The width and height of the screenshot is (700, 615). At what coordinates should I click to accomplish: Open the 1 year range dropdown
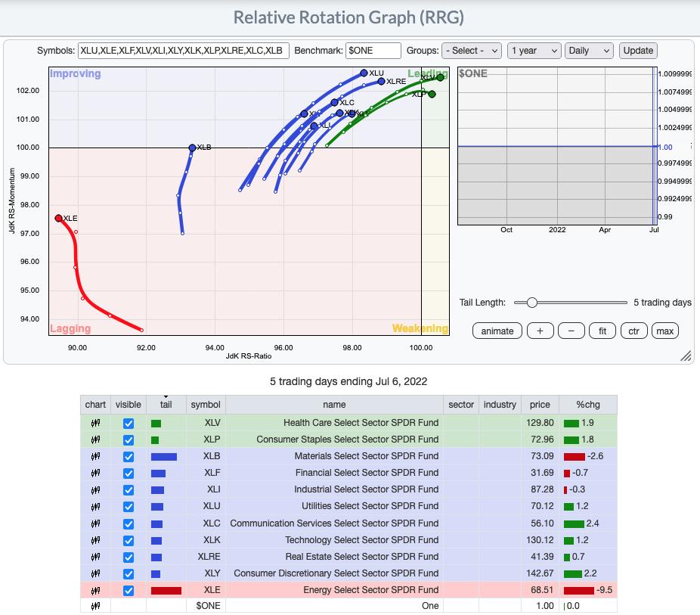[534, 51]
